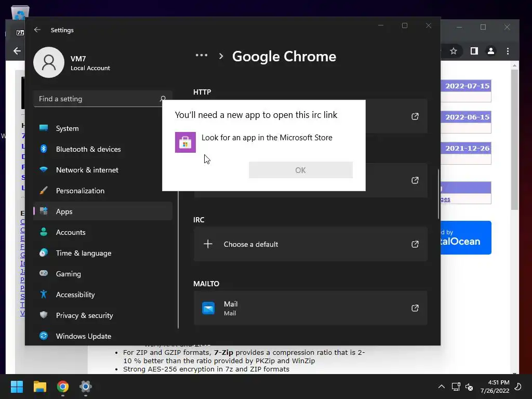Screen dimensions: 532x399
Task: Show hidden tray icons chevron
Action: [x=442, y=387]
